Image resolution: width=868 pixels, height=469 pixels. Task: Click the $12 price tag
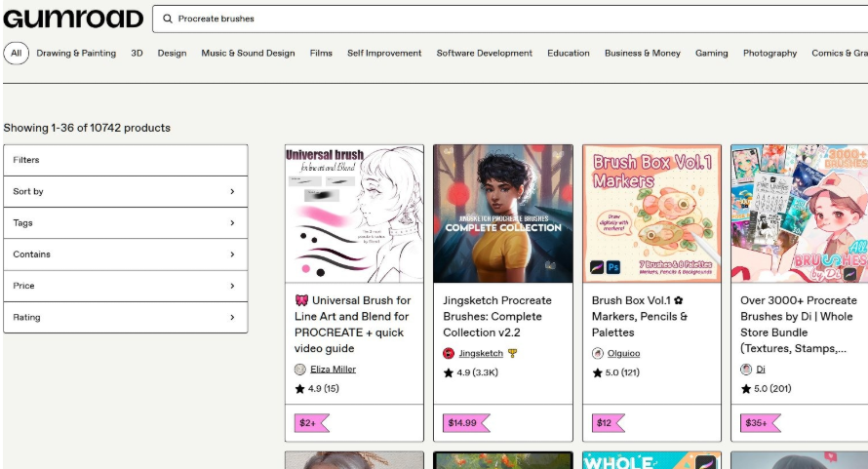pos(608,423)
